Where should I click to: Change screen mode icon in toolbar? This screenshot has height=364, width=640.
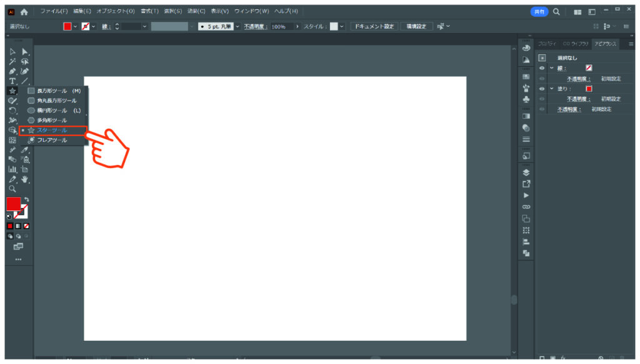click(x=18, y=247)
